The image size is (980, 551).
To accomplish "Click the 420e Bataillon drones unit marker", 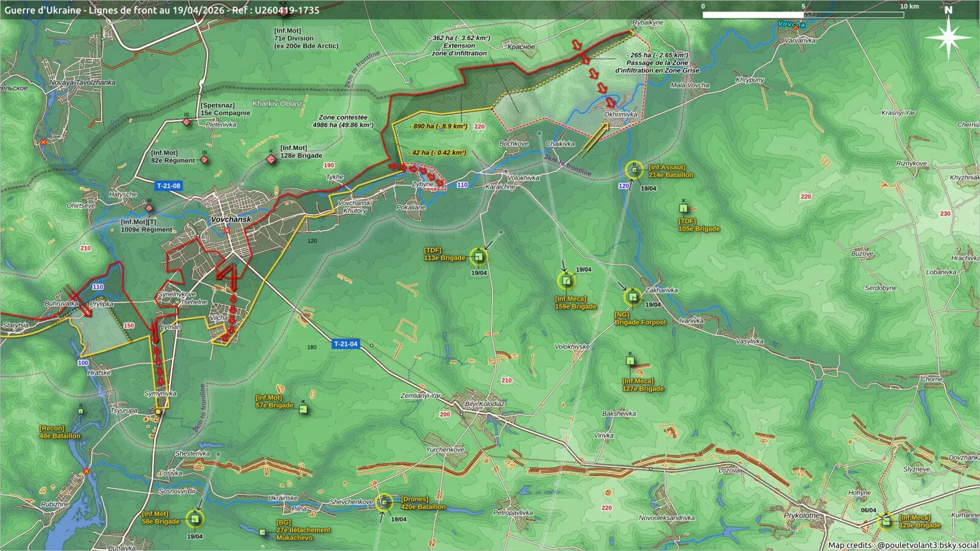I will click(384, 503).
